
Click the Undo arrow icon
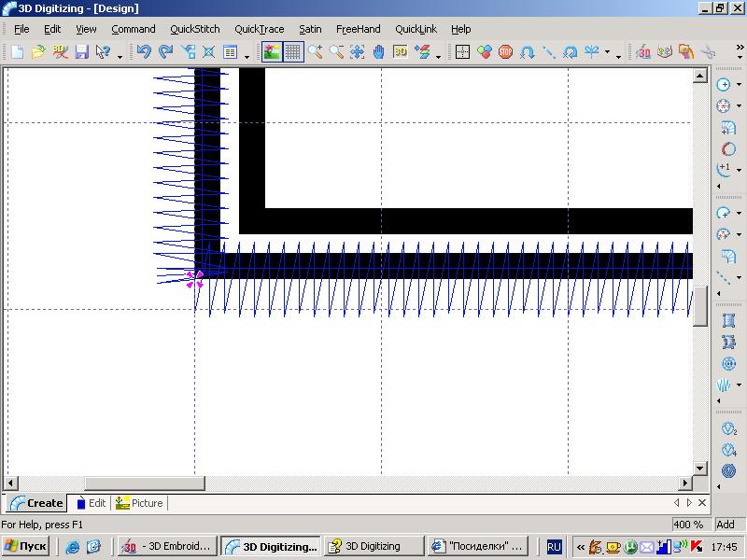click(144, 52)
